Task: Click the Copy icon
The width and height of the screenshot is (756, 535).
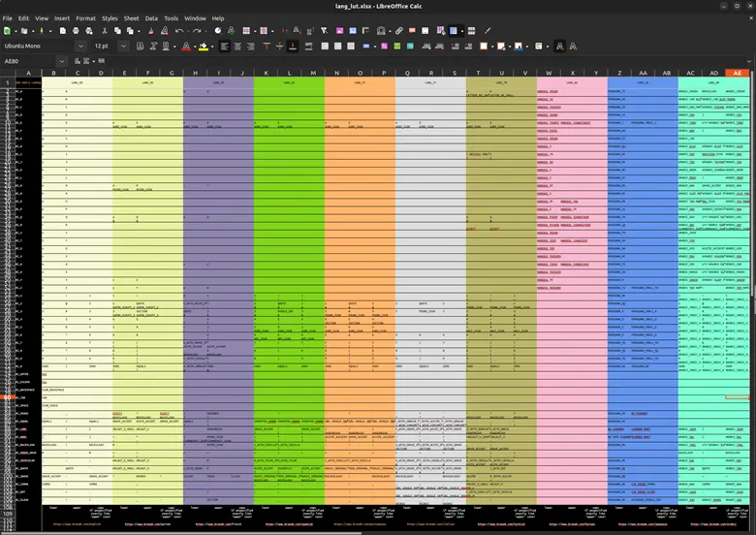Action: (x=117, y=31)
